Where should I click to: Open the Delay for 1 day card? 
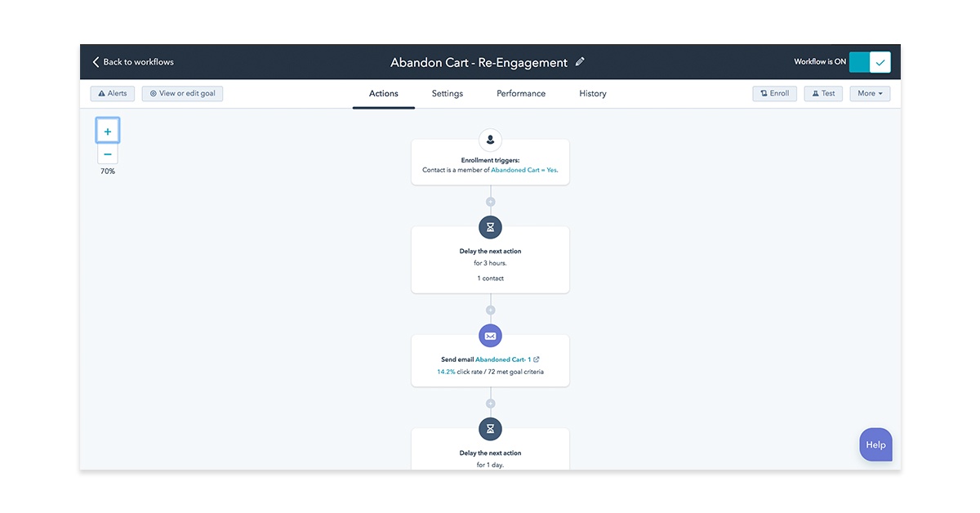[x=490, y=449]
